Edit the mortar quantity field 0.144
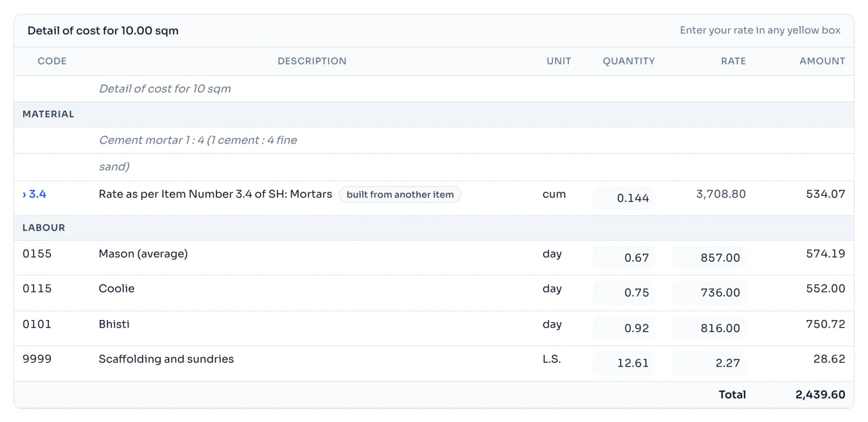 click(x=623, y=198)
